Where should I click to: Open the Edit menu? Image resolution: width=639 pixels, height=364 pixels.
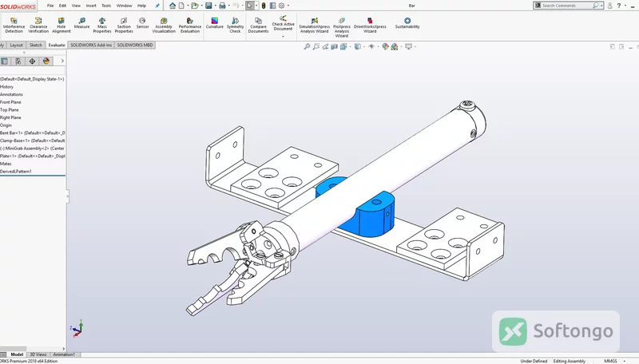pyautogui.click(x=62, y=6)
